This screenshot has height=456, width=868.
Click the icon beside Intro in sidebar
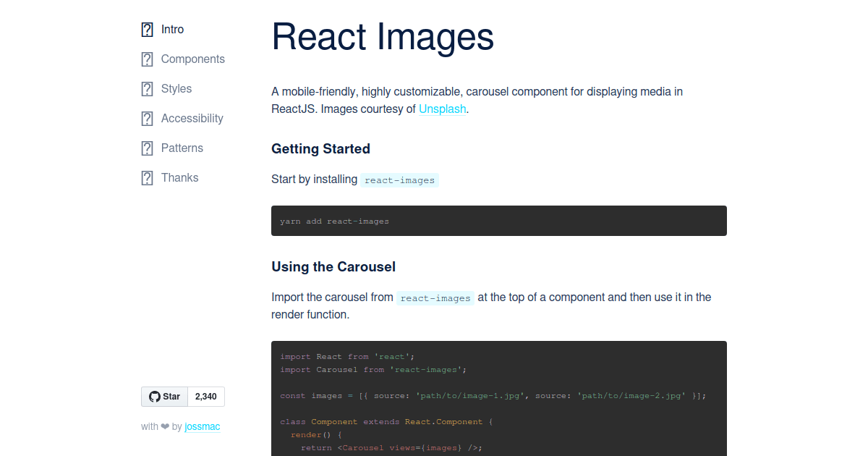(x=147, y=29)
